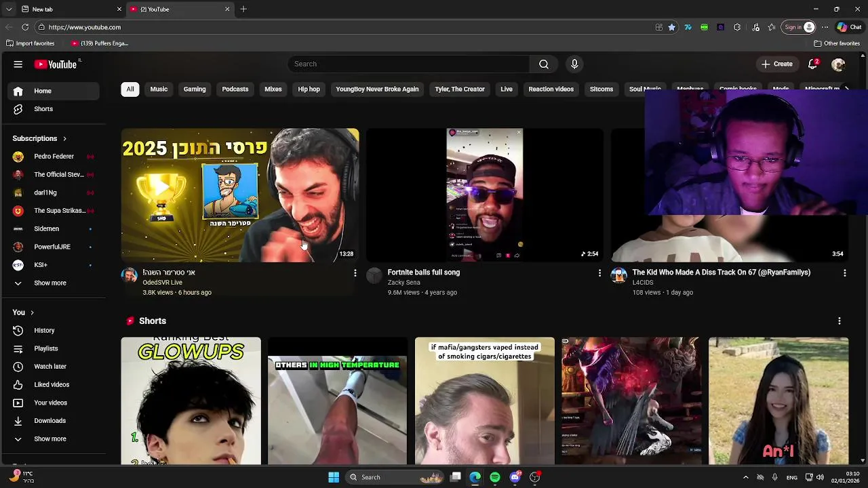868x488 pixels.
Task: Open browser Settings and more ellipsis
Action: coord(825,27)
